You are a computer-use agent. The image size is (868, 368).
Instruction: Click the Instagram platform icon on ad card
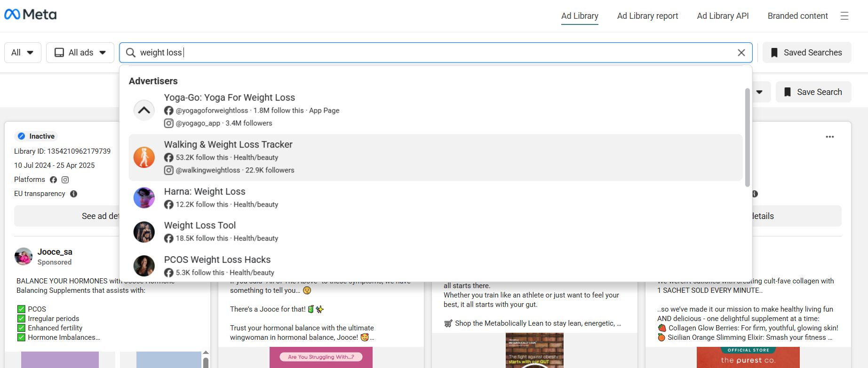coord(65,180)
